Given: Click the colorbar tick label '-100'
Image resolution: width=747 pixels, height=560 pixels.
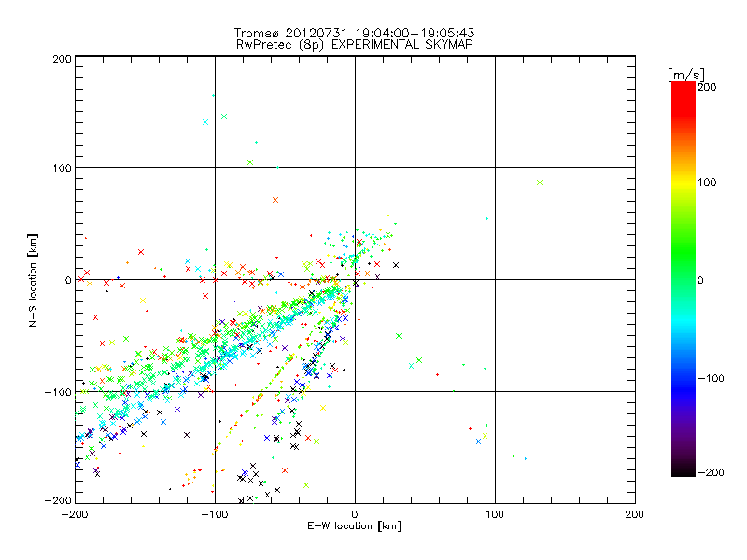Looking at the screenshot, I should pyautogui.click(x=711, y=379).
